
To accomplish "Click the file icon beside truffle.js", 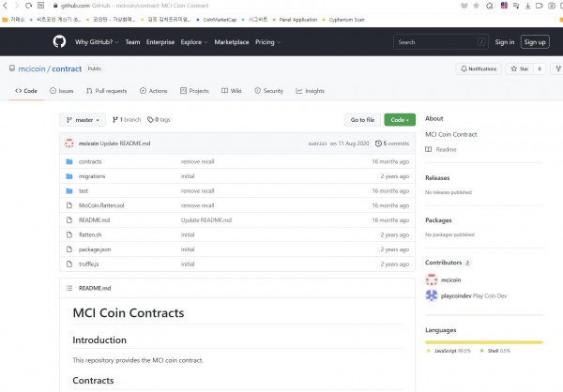I will point(69,264).
